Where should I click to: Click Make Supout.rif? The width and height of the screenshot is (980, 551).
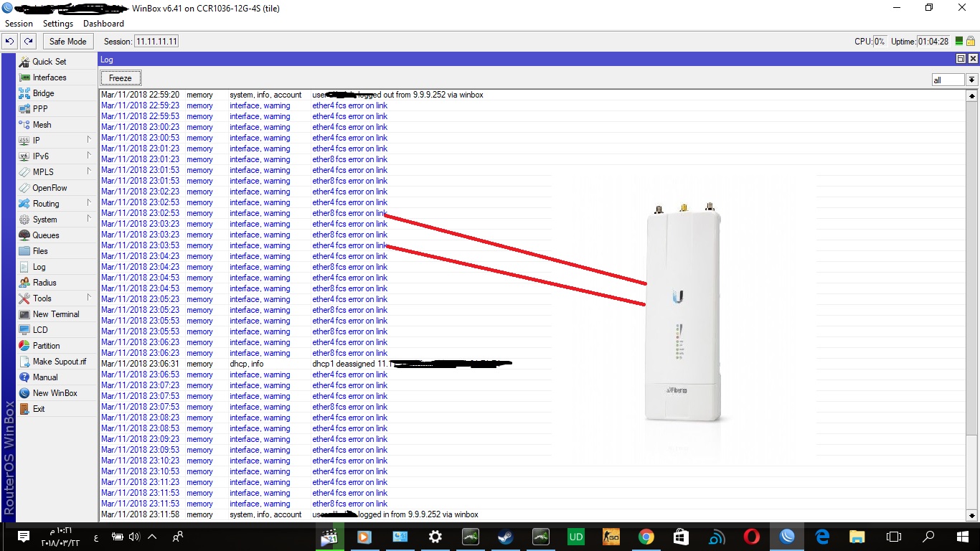[59, 362]
